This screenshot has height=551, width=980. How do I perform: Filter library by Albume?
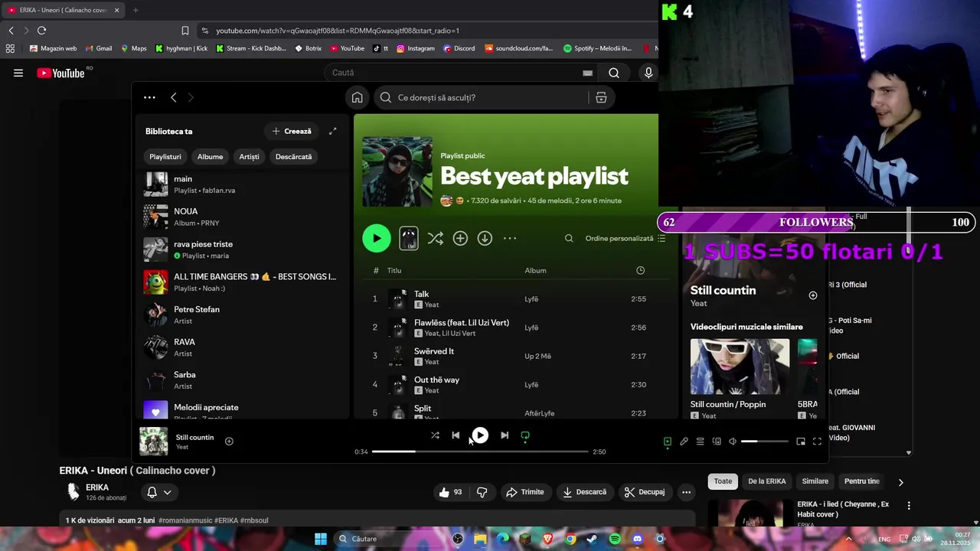[x=210, y=156]
